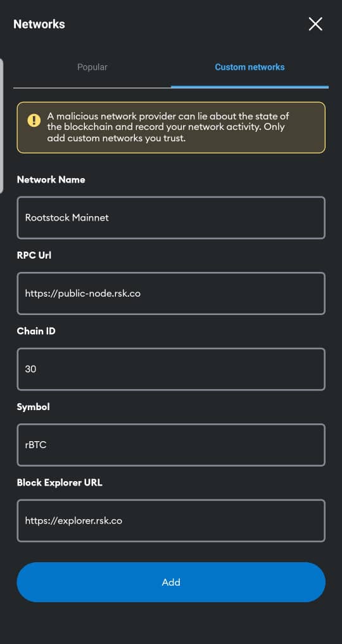
Task: Click the malicious network provider warning text
Action: point(168,127)
